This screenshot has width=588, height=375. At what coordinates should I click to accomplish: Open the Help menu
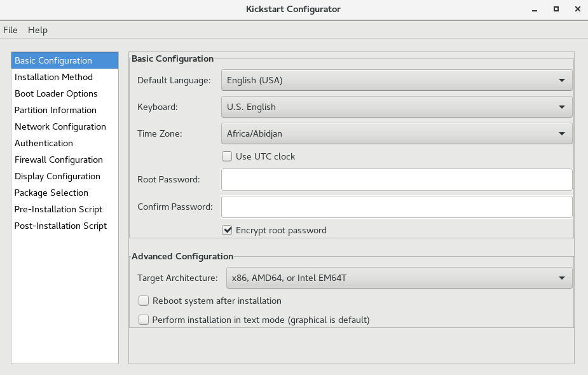[x=38, y=30]
